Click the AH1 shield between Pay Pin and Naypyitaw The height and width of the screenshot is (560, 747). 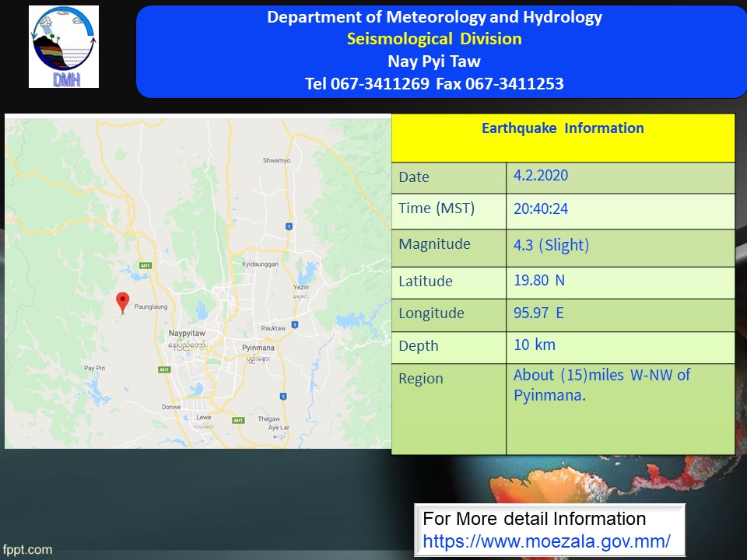pyautogui.click(x=164, y=369)
